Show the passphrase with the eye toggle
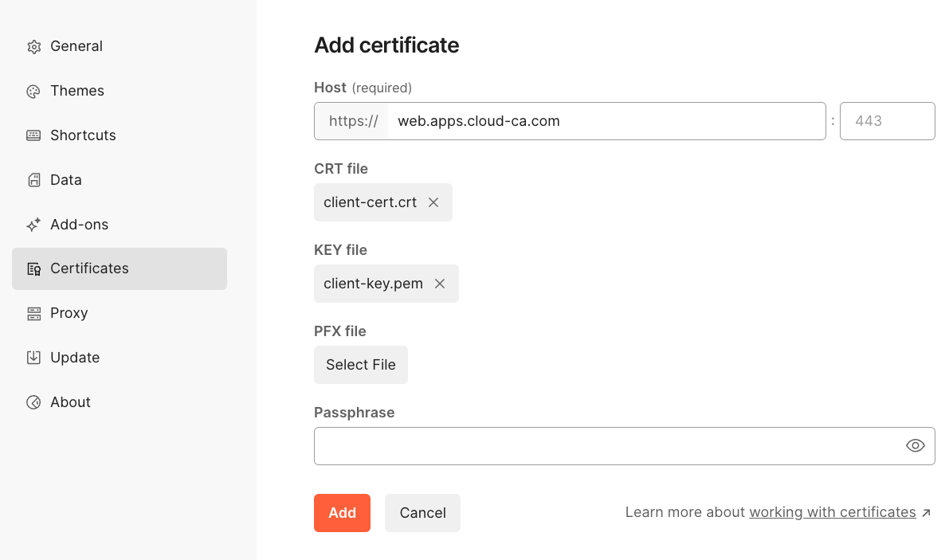 [x=915, y=445]
